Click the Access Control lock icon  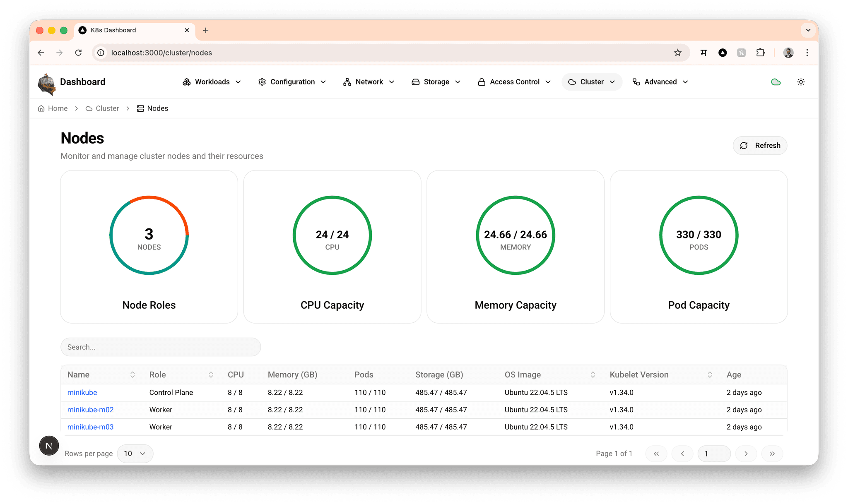click(482, 82)
